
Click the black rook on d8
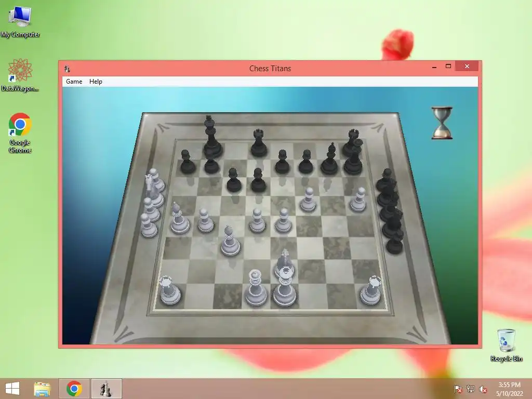coord(259,143)
